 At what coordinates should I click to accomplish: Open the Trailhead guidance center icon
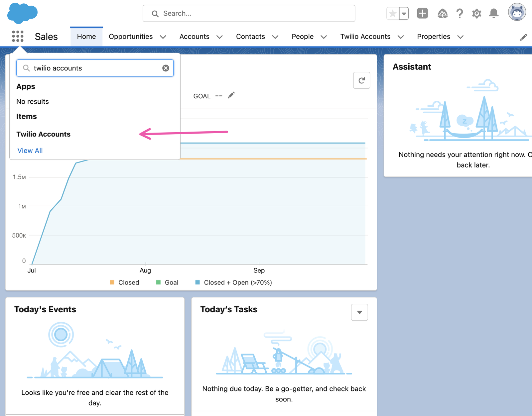[443, 13]
